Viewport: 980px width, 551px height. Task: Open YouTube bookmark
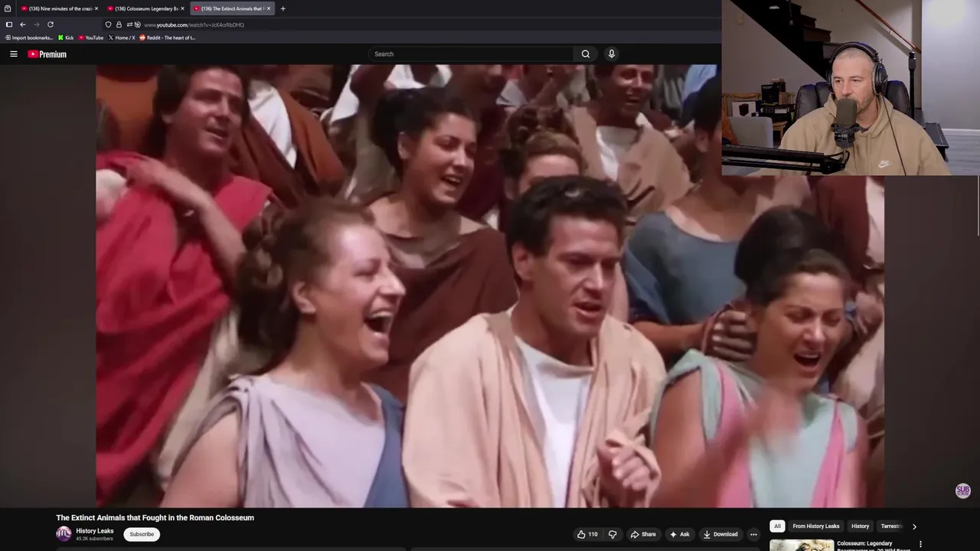91,37
